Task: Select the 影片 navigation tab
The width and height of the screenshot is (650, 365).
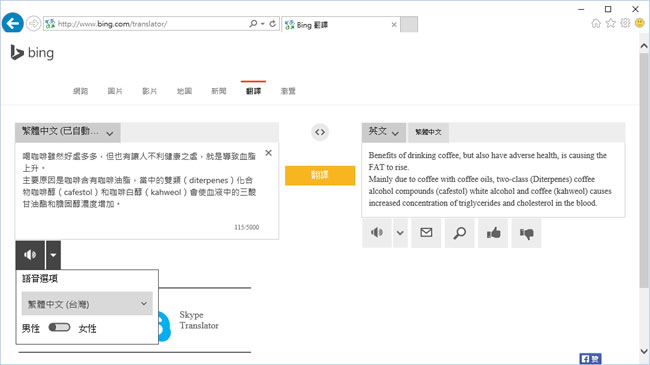Action: (x=150, y=91)
